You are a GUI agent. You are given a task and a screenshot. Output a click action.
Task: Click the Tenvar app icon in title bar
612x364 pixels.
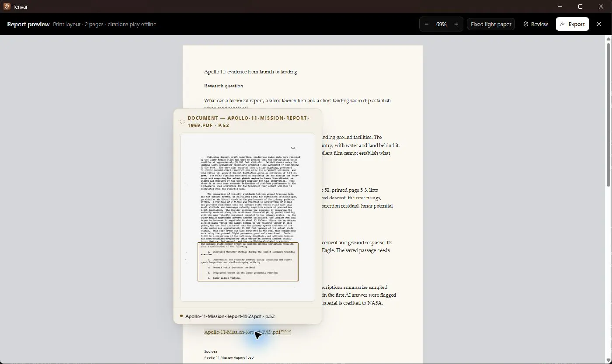(7, 7)
